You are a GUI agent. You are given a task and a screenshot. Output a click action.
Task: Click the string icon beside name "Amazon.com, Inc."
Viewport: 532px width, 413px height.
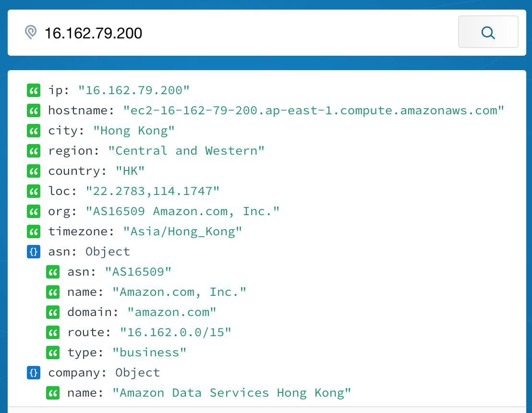[53, 292]
